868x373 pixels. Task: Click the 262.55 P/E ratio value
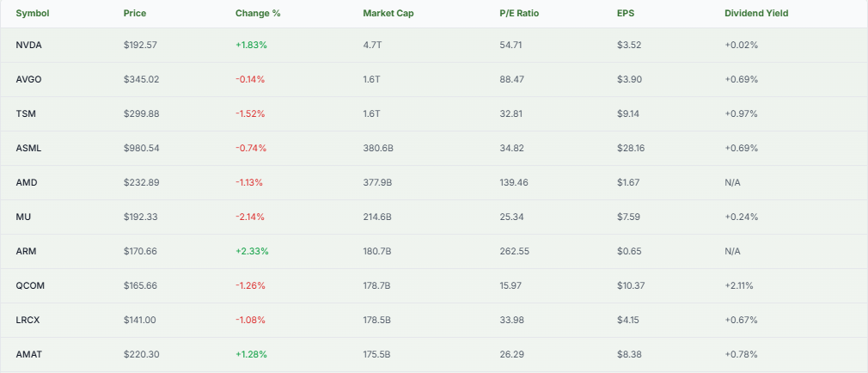514,251
